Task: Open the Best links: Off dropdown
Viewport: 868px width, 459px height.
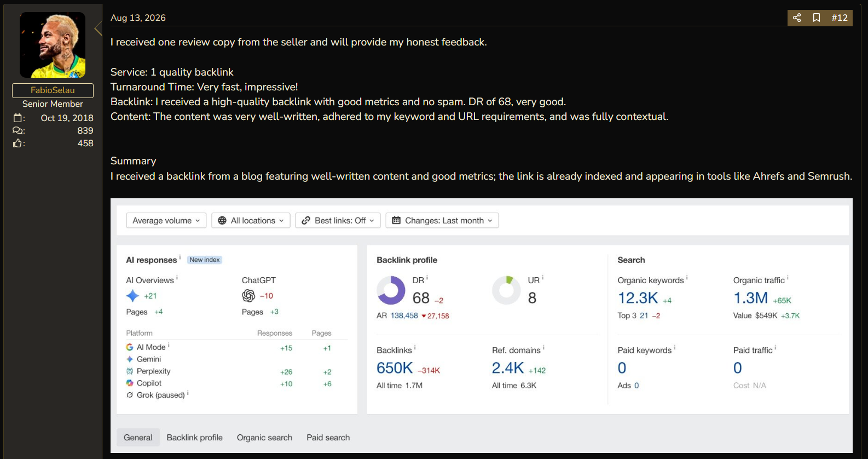Action: [338, 220]
